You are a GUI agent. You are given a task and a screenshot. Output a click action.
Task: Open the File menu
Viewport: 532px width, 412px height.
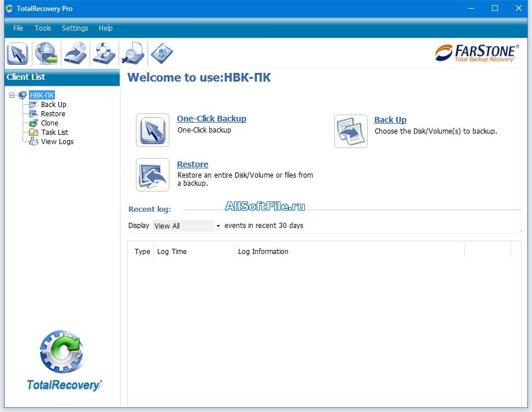(18, 28)
